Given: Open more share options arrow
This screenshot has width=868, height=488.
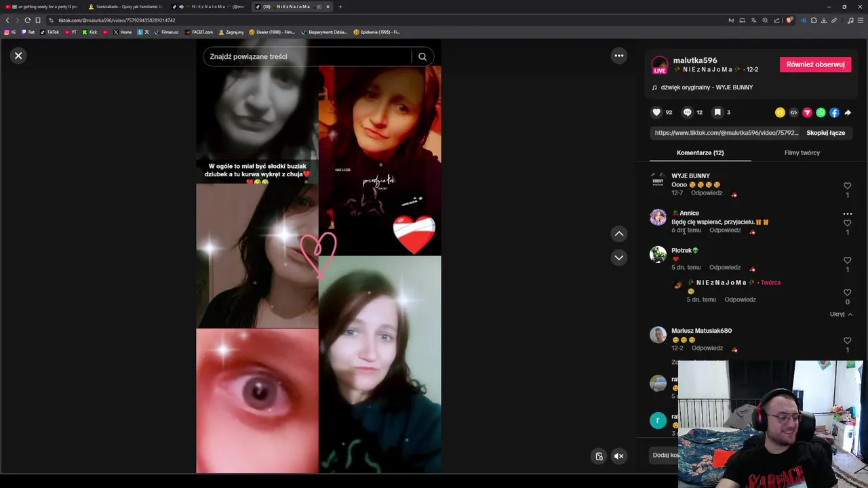Looking at the screenshot, I should click(x=848, y=113).
